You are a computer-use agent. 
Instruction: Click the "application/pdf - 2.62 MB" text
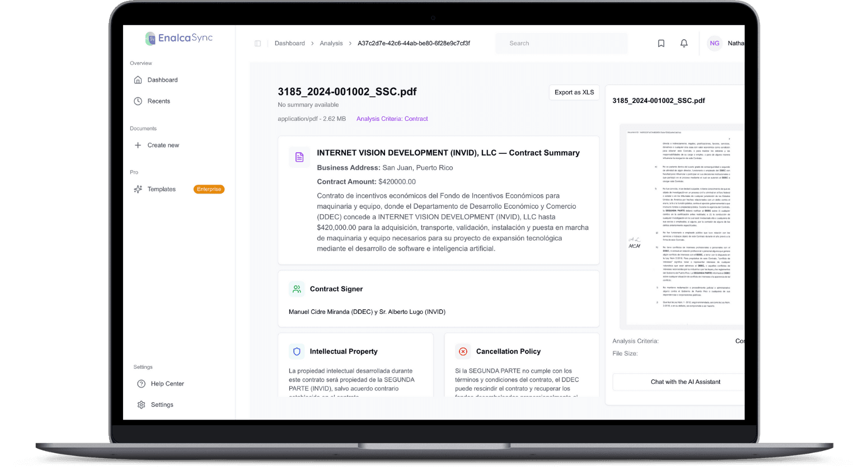[x=312, y=119]
